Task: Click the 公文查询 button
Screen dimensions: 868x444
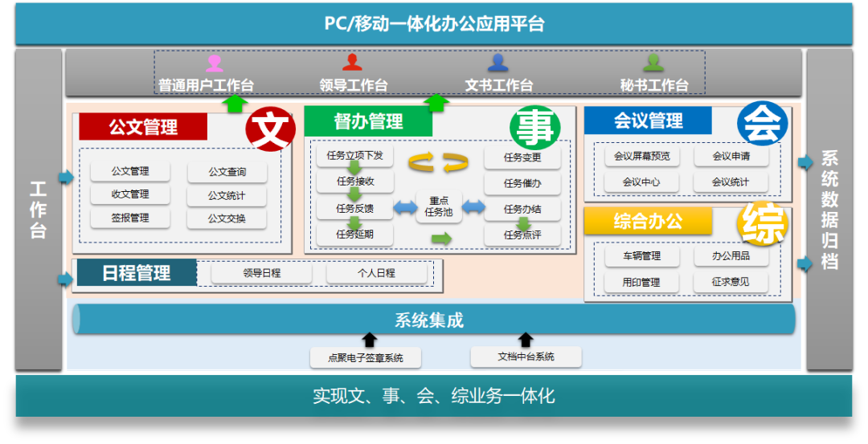Action: [x=227, y=172]
